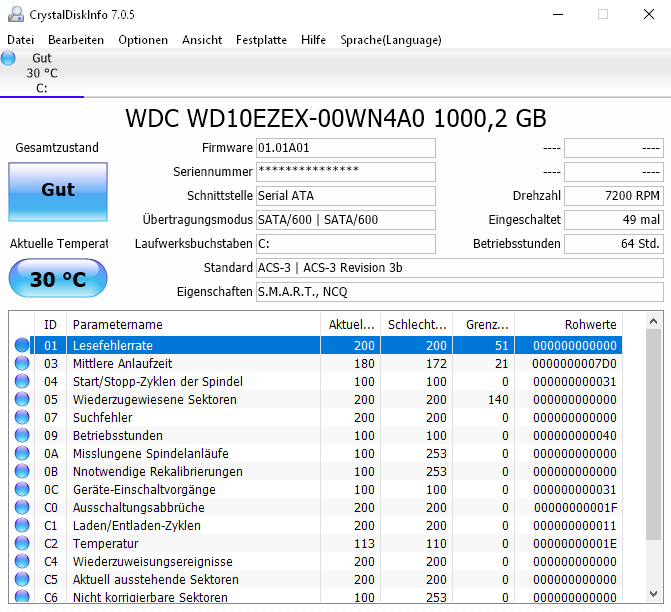Select the Wiederzugewiesene Sektoren row text
Viewport: 671px width, 612px height.
tap(154, 399)
